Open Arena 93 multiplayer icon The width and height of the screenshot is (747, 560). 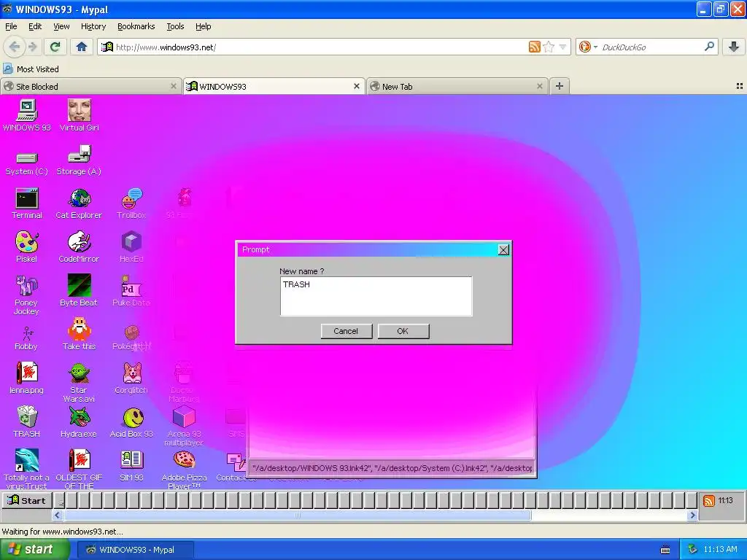[184, 426]
